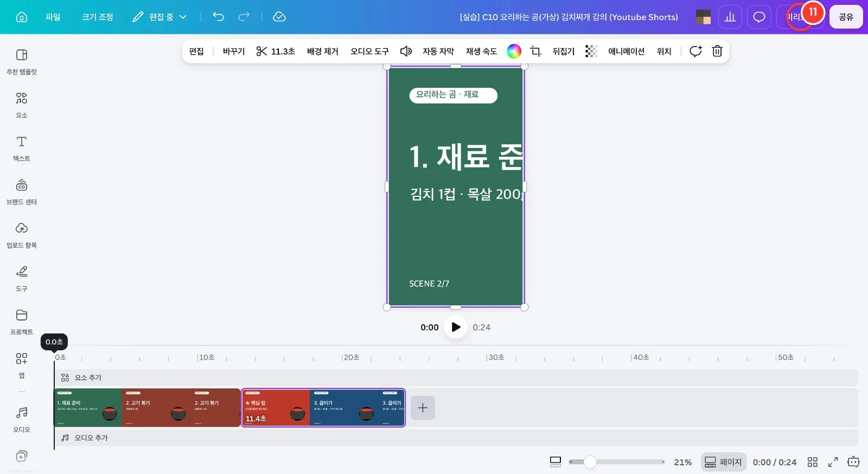Add a new page with plus button
868x474 pixels.
(x=423, y=408)
